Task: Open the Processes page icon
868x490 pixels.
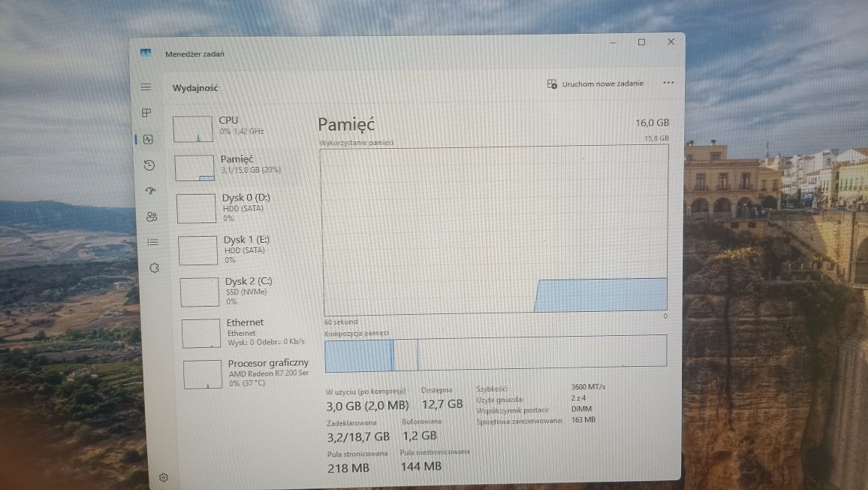Action: 146,113
